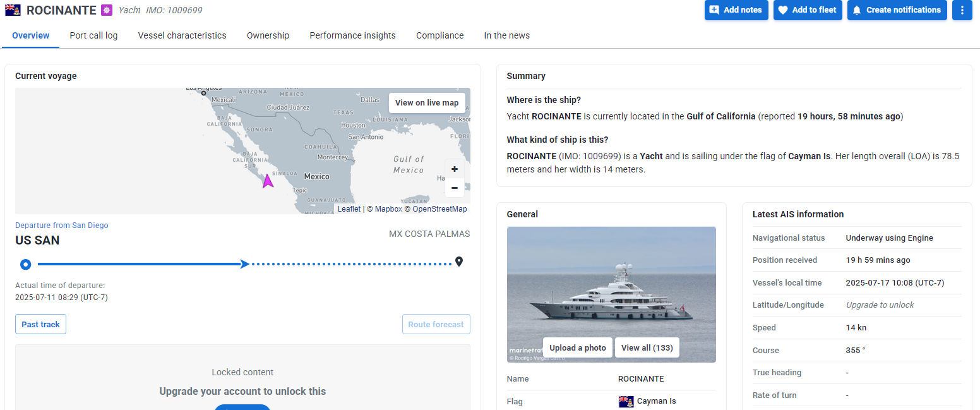Click the departure time 2025-07-11 08:29
This screenshot has width=980, height=410.
[x=61, y=298]
